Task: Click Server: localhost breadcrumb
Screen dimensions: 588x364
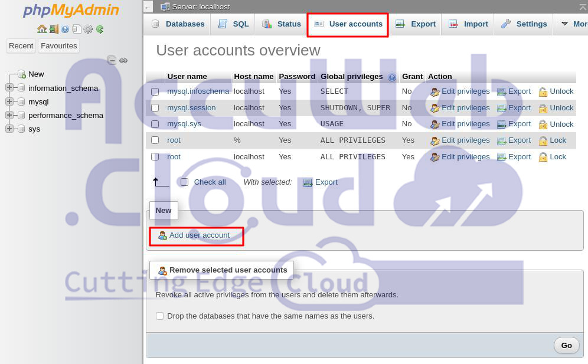Action: pos(201,6)
